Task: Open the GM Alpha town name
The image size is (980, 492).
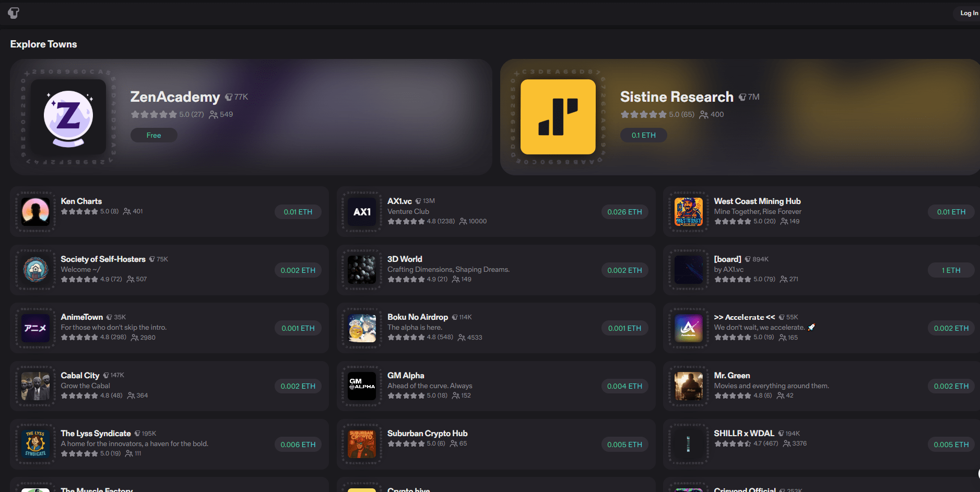Action: (406, 376)
